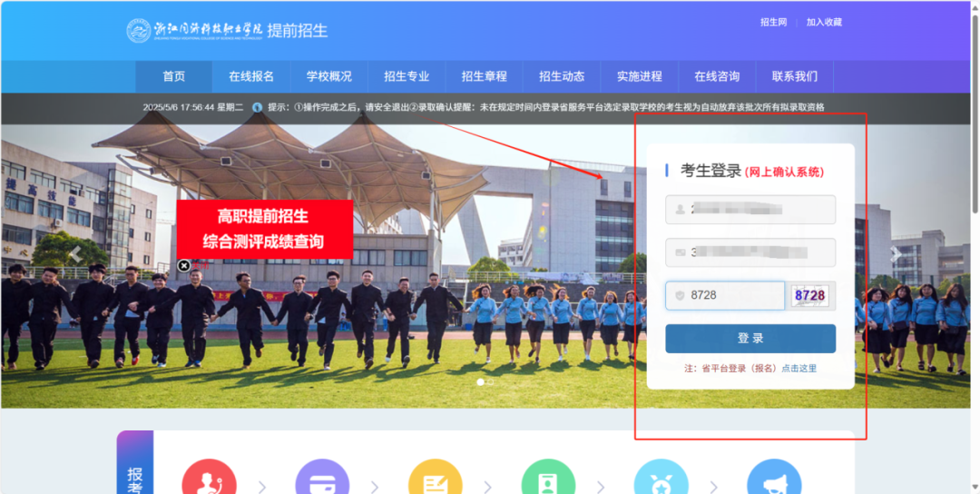Viewport: 980px width, 494px height.
Task: Click the light blue medal step icon
Action: click(661, 479)
